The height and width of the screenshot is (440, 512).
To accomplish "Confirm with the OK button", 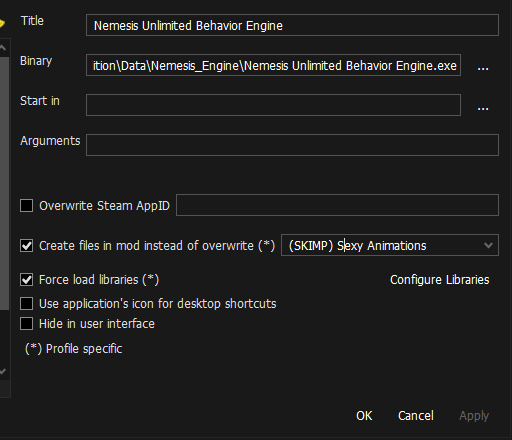I will coord(364,416).
